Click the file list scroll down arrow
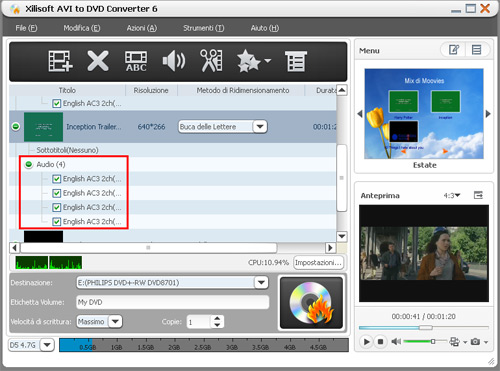The height and width of the screenshot is (371, 500). [342, 236]
